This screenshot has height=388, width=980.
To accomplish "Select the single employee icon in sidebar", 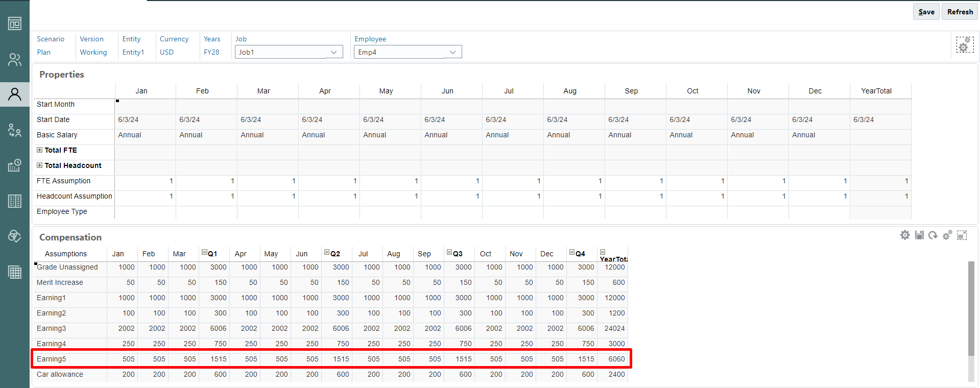I will click(15, 94).
